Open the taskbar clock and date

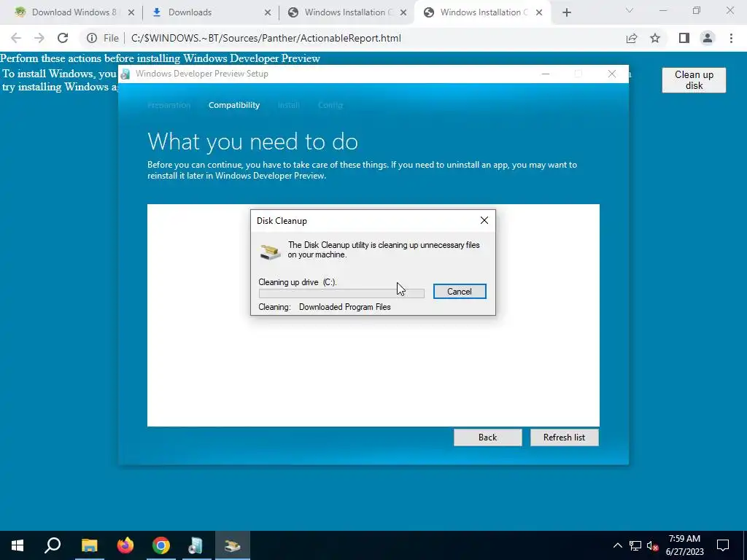pyautogui.click(x=684, y=545)
